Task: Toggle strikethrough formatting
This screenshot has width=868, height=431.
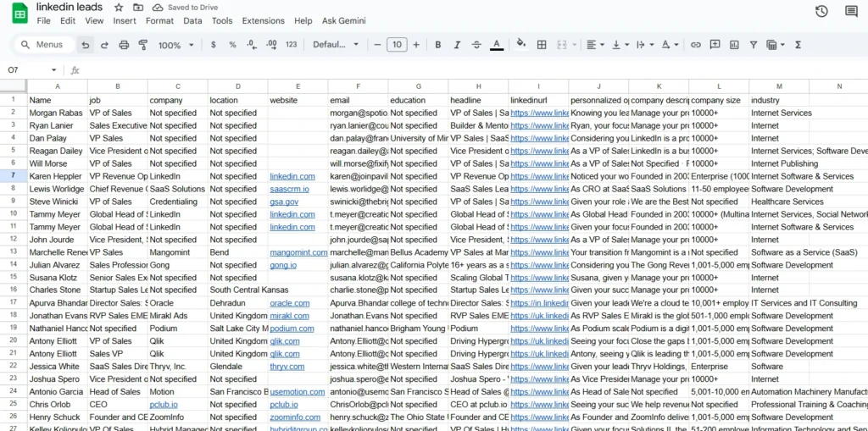Action: click(476, 45)
